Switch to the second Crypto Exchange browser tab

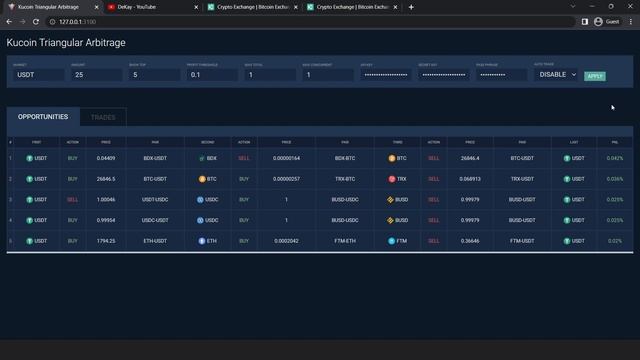352,7
